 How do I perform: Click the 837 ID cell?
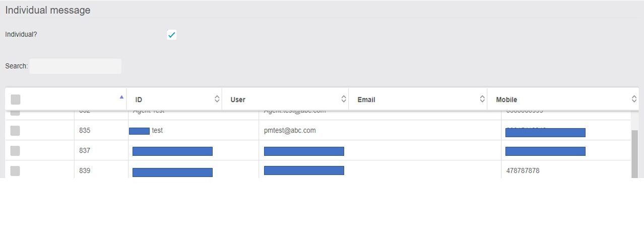85,151
